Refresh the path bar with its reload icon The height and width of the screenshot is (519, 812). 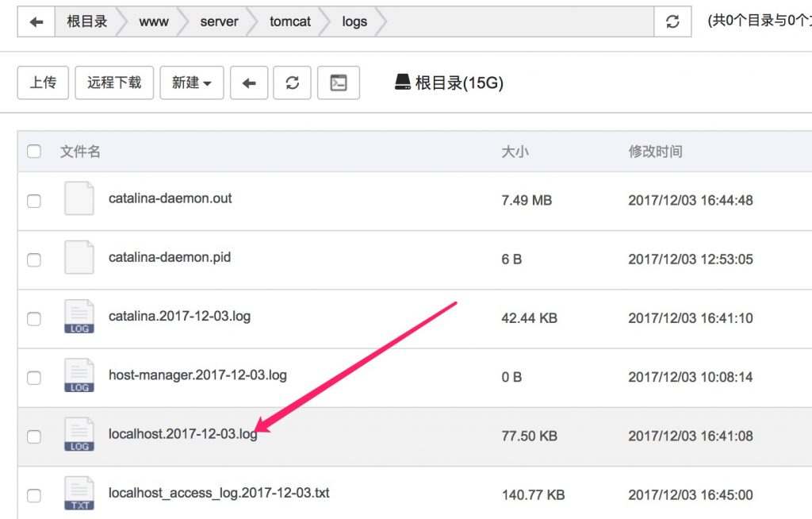tap(672, 22)
